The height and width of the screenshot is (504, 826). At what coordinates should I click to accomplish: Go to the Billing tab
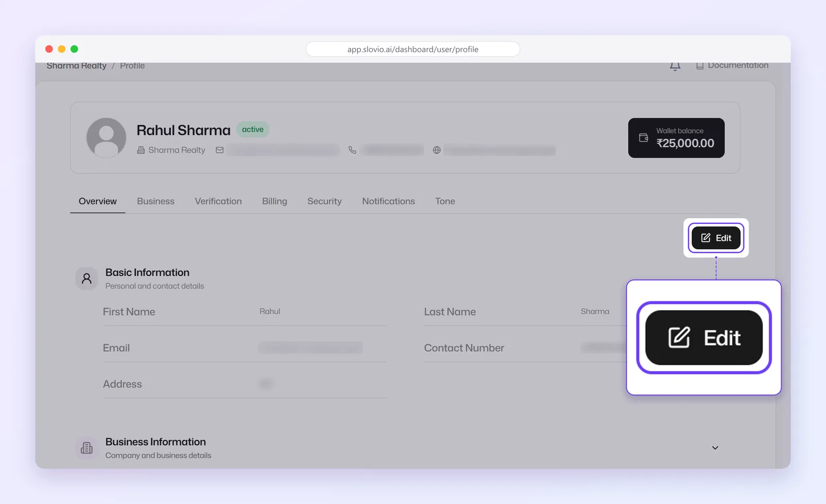point(274,201)
